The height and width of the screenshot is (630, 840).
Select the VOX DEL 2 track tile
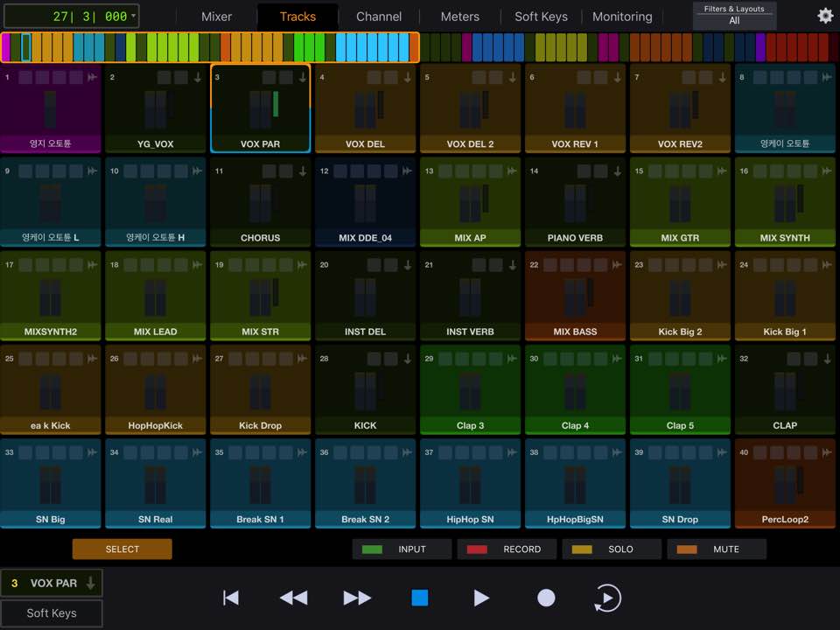[470, 108]
